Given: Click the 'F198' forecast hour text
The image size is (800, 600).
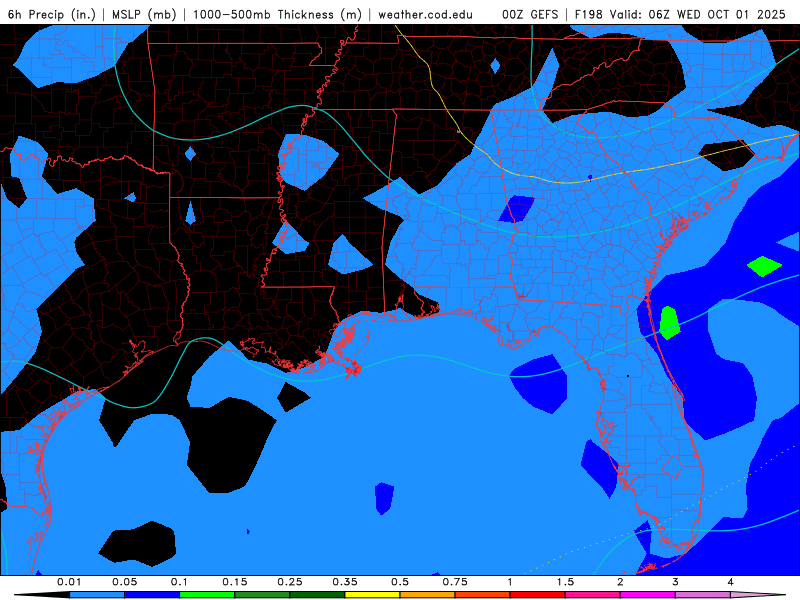Looking at the screenshot, I should click(x=588, y=14).
